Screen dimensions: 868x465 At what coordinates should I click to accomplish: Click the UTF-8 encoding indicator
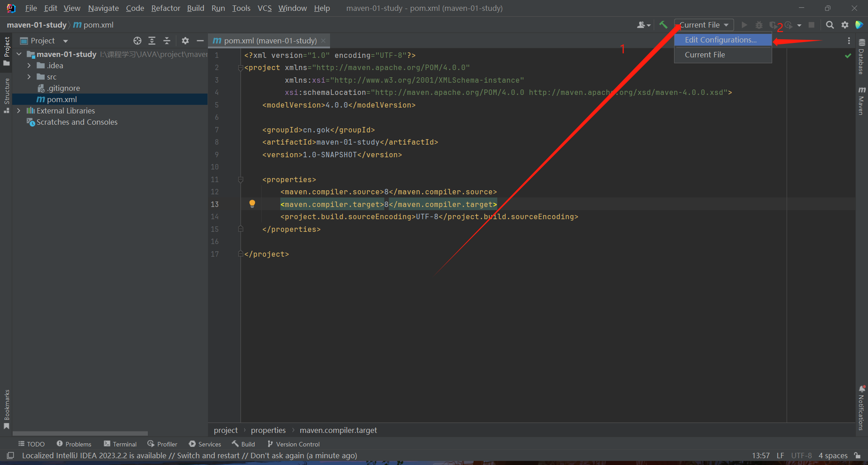tap(802, 456)
